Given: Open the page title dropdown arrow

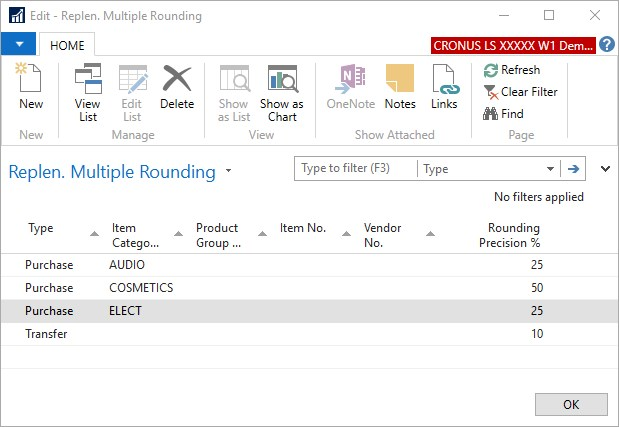Looking at the screenshot, I should pyautogui.click(x=228, y=171).
